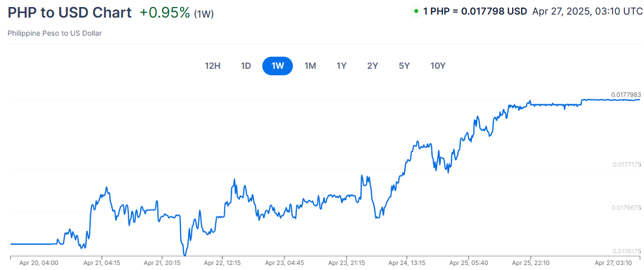Click the Apr 22, 12:15 axis label
The image size is (644, 270).
(x=222, y=263)
